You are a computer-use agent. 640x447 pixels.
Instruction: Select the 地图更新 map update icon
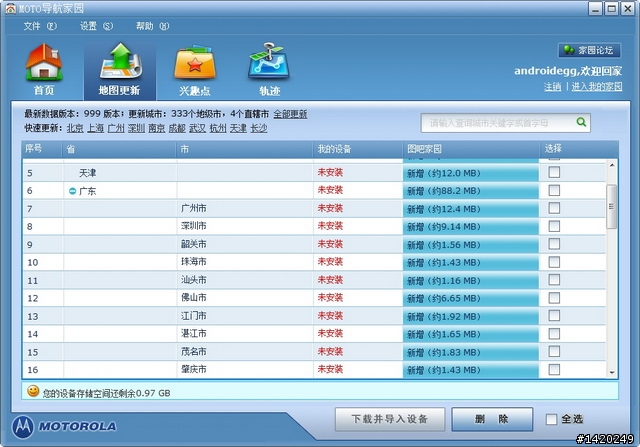(120, 69)
